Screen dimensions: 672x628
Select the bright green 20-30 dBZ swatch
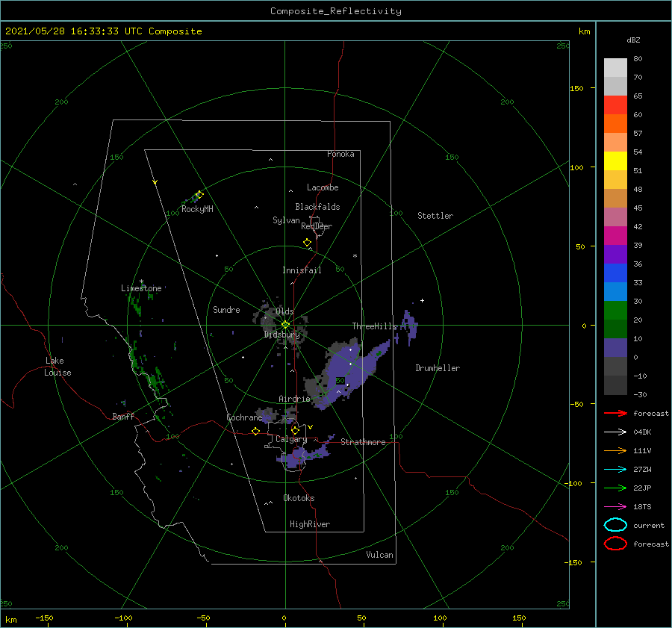pos(615,311)
